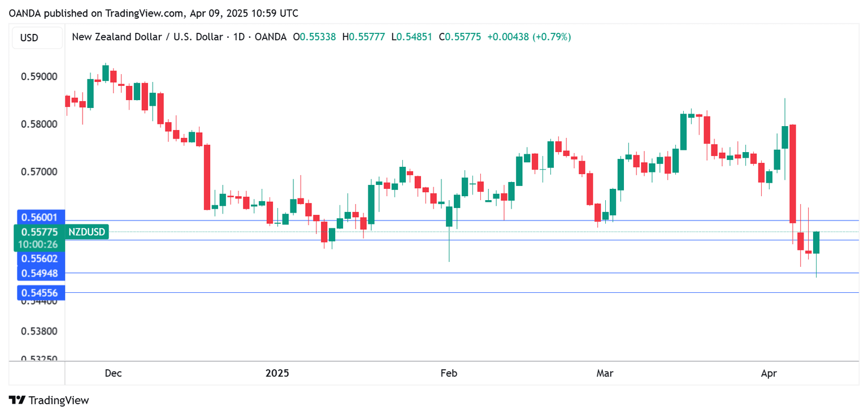
Task: Click the 0.57000 price scale label
Action: pyautogui.click(x=37, y=172)
